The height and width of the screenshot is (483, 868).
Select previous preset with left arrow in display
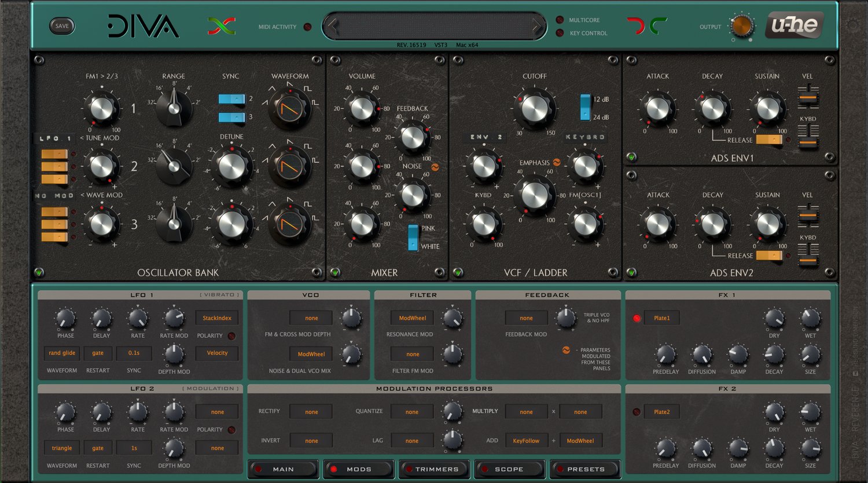[x=332, y=26]
